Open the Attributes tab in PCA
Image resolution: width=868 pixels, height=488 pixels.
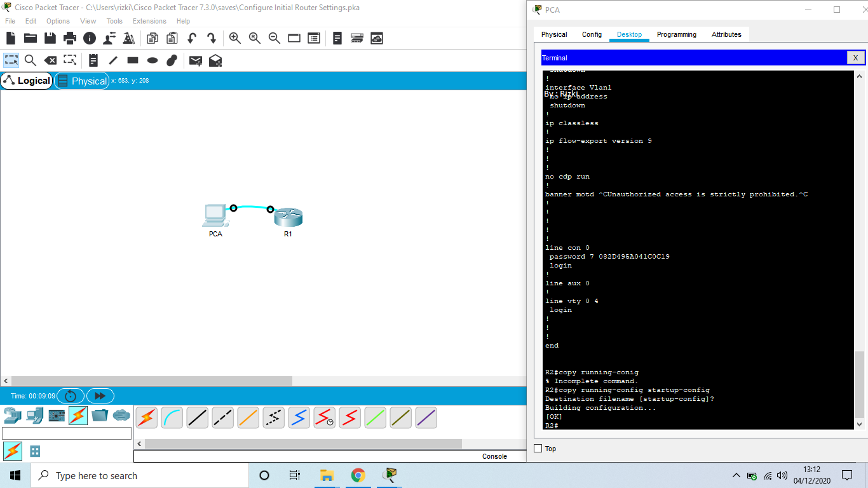point(726,34)
